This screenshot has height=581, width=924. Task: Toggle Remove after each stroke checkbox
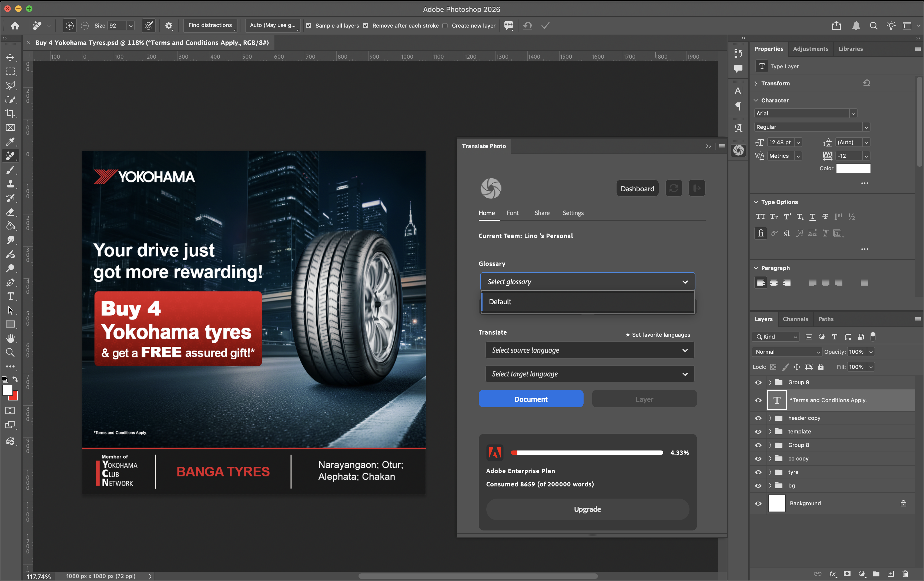(366, 26)
